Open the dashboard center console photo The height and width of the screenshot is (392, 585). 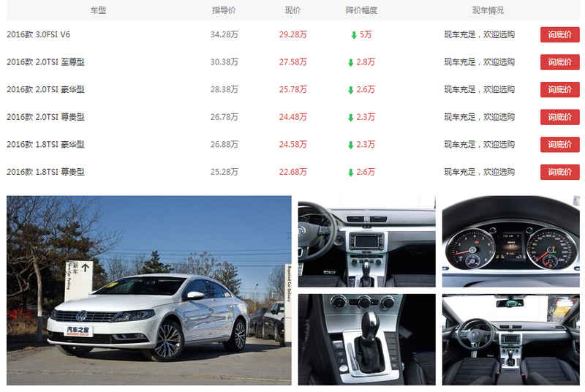point(367,241)
